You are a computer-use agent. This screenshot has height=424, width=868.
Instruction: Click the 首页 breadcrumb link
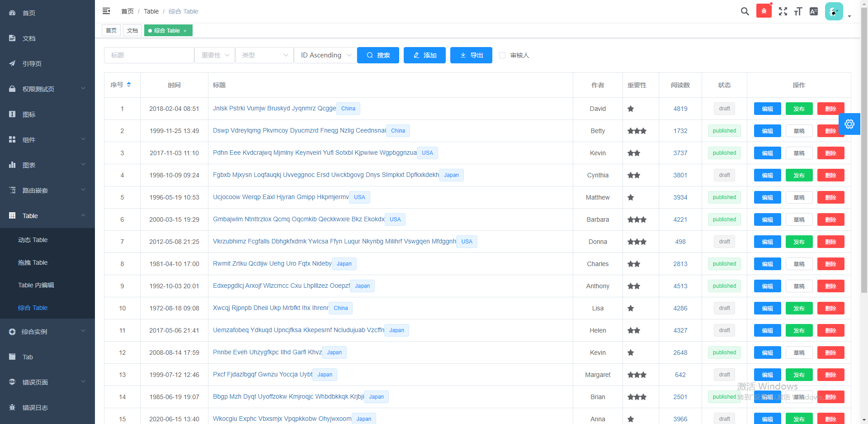127,11
